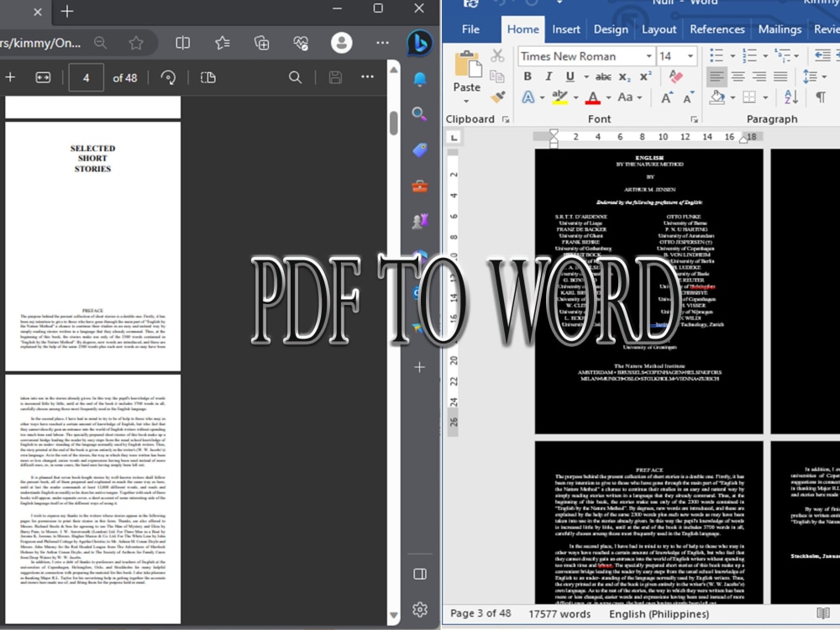Click the Decrease Indent icon
840x630 pixels.
tap(822, 55)
